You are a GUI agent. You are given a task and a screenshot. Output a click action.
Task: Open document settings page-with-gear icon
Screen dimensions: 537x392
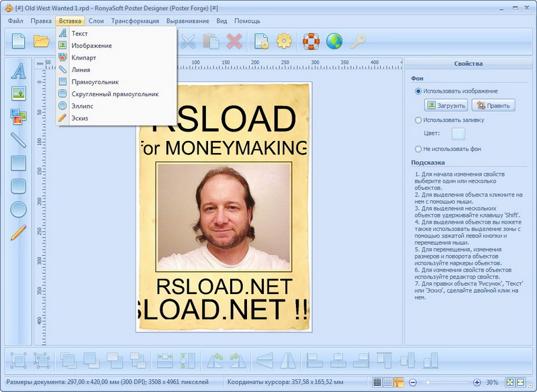click(x=261, y=41)
